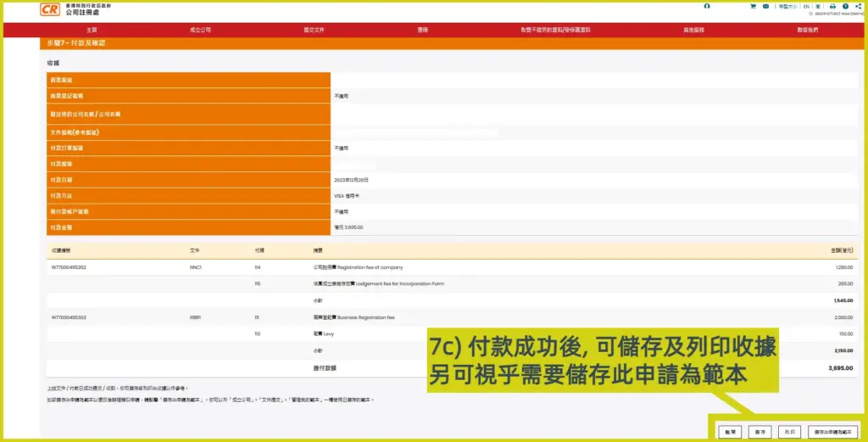The width and height of the screenshot is (868, 442).
Task: Open the 主頁 home menu
Action: tap(92, 30)
